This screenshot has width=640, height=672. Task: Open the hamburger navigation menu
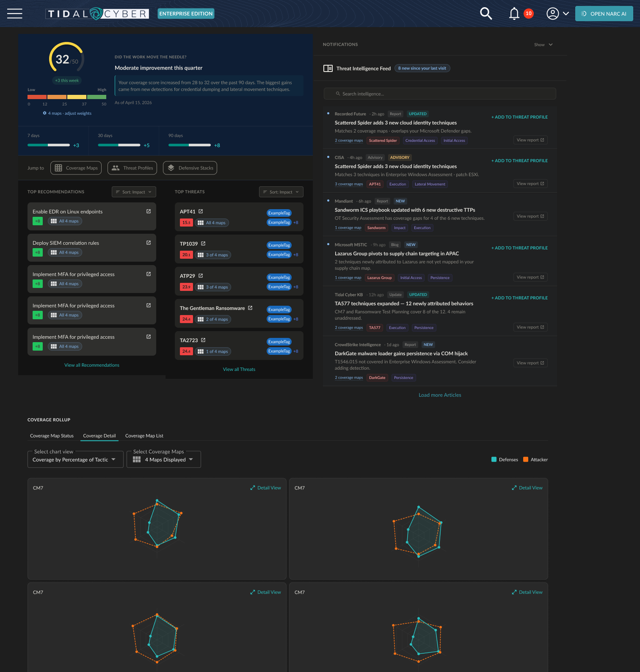(15, 14)
